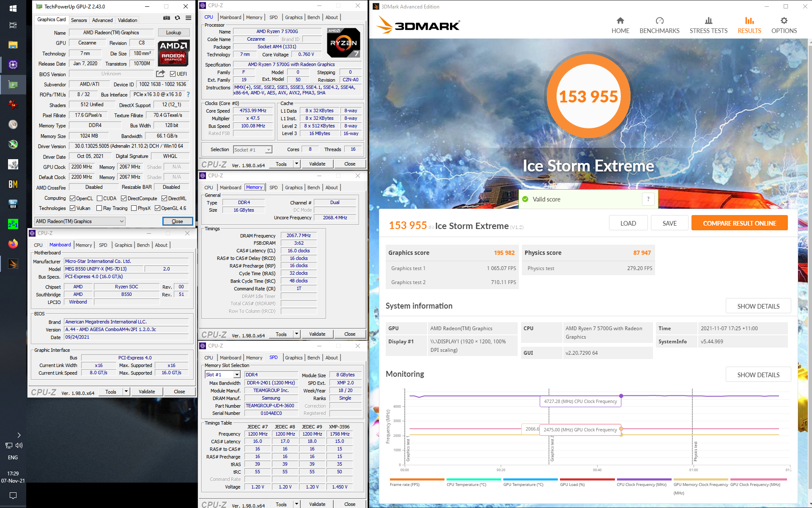Open the Slot #1 memory slot dropdown
Screen dimensions: 812x508
click(222, 375)
